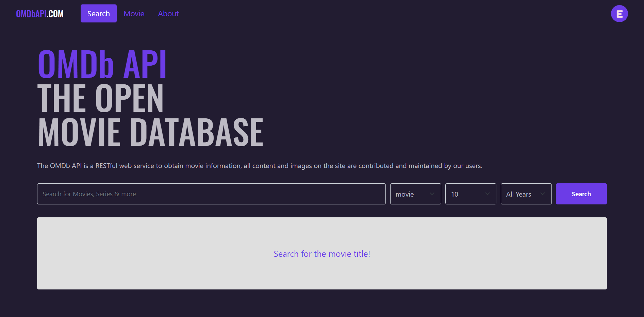Click the purple Search button beside filters
Screen dimensions: 644x317
(x=581, y=194)
